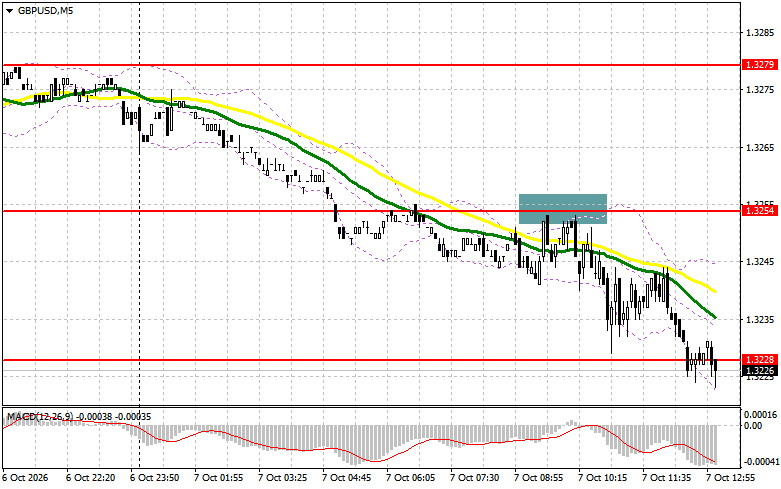Viewport: 781px width, 489px height.
Task: Select the 1.3228 red price label
Action: pos(759,360)
